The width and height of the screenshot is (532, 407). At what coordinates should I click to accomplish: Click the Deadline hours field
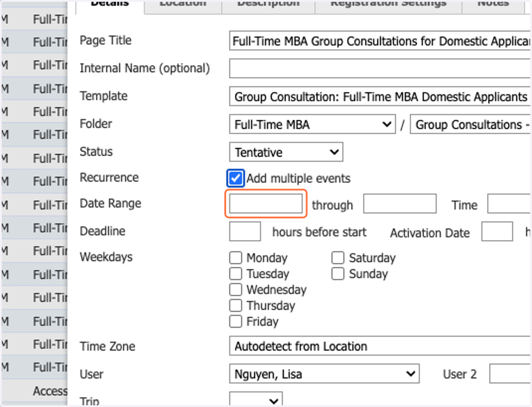point(245,231)
